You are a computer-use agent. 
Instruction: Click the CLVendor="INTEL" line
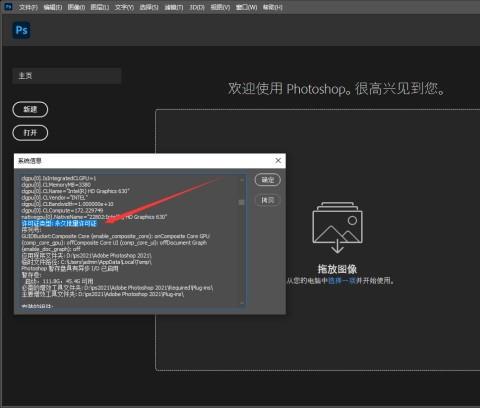click(54, 197)
